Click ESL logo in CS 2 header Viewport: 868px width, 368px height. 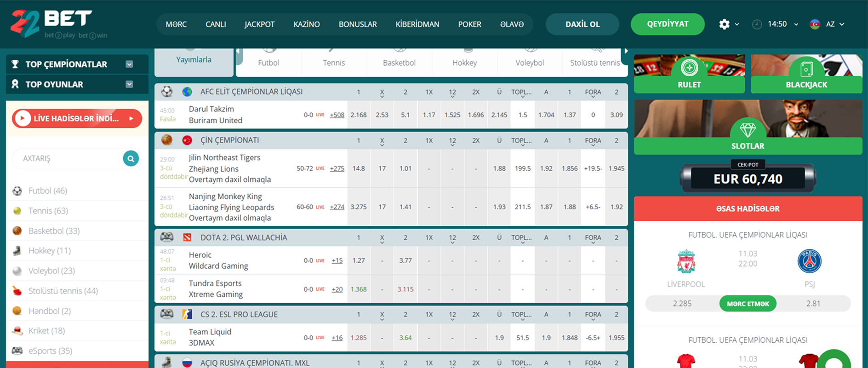[187, 315]
